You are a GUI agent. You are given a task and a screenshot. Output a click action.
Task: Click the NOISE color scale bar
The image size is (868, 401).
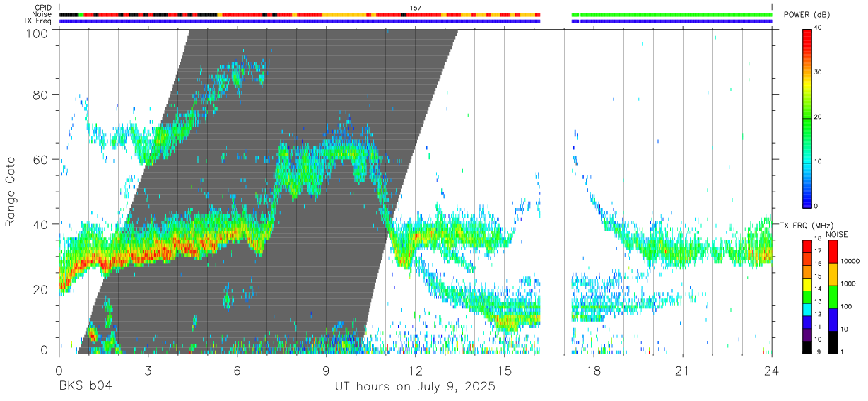832,296
